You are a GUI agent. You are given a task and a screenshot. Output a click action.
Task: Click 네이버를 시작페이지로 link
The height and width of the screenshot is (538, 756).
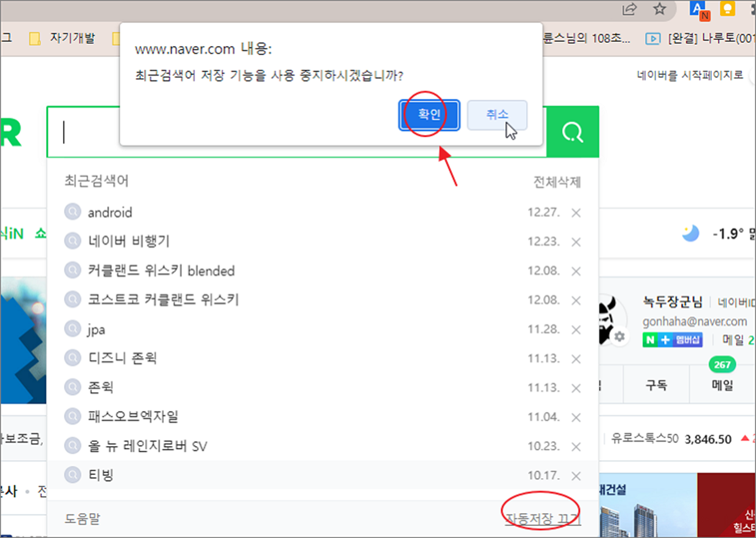tap(690, 76)
